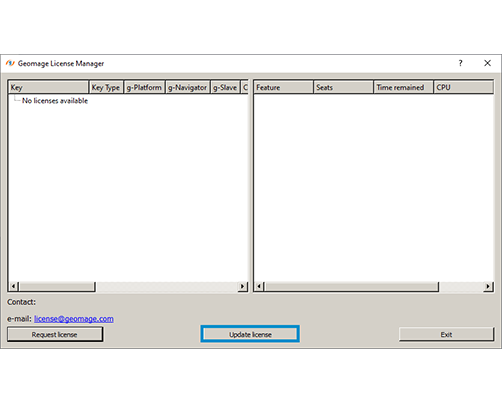Click the g-Platform column header

[x=144, y=87]
